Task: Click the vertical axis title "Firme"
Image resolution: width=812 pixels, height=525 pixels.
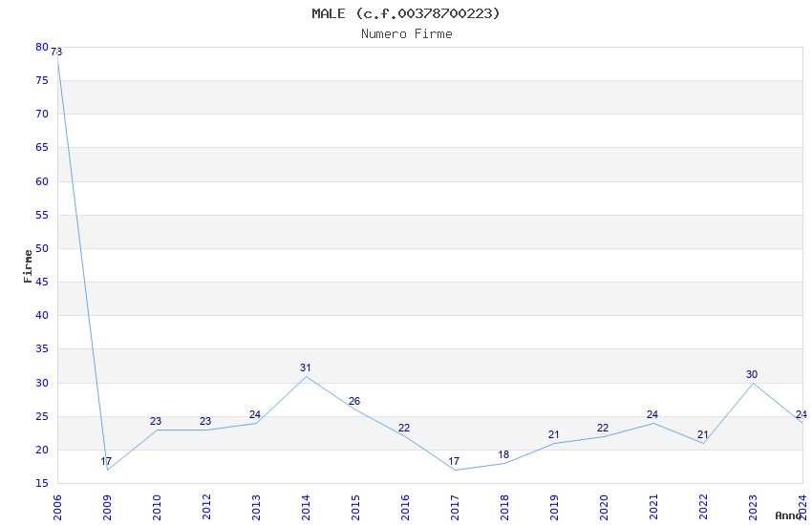Action: click(x=28, y=266)
